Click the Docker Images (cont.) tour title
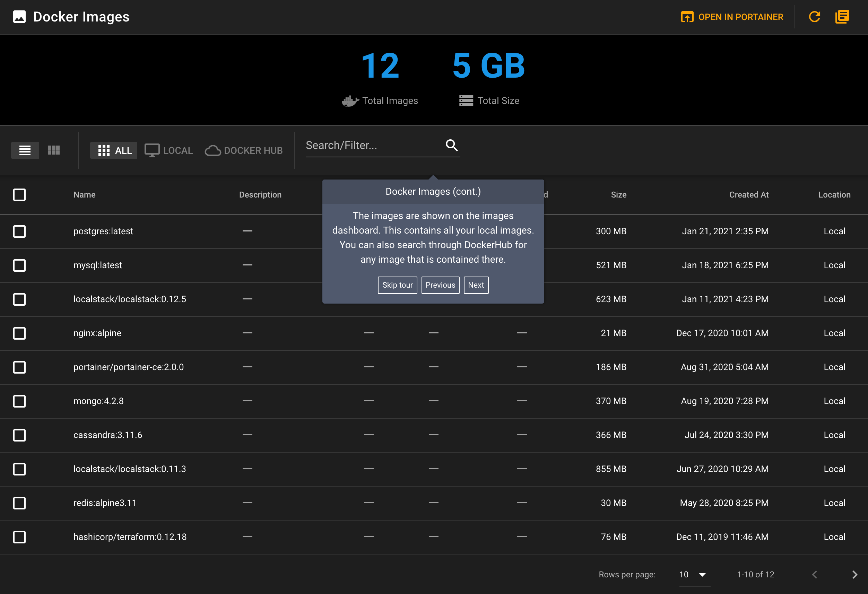The image size is (868, 594). pyautogui.click(x=433, y=192)
